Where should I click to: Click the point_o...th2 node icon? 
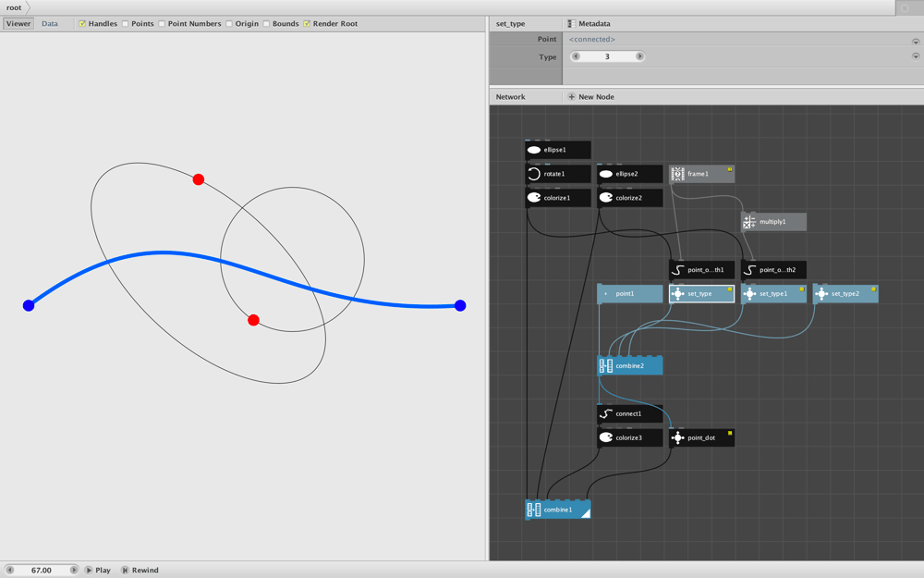[x=749, y=269]
